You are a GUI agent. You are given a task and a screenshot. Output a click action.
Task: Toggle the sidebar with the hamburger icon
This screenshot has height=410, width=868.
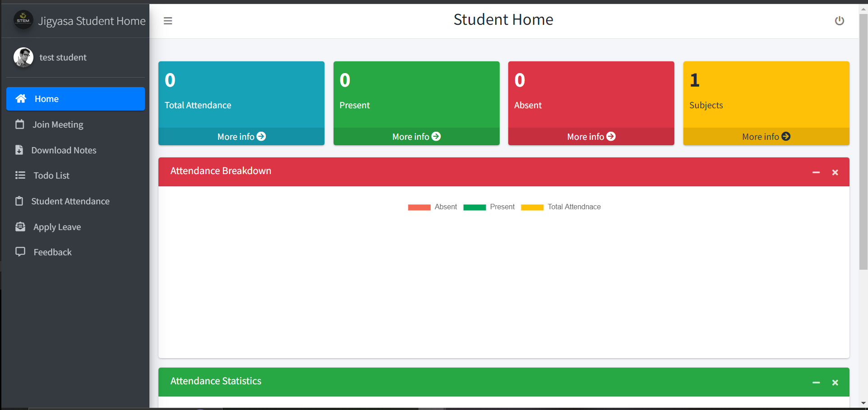167,21
